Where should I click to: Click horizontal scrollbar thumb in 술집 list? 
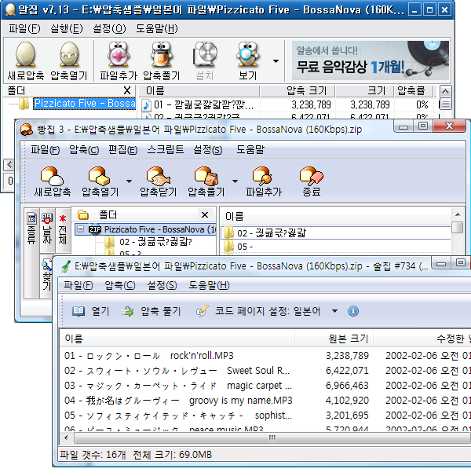pos(272,438)
